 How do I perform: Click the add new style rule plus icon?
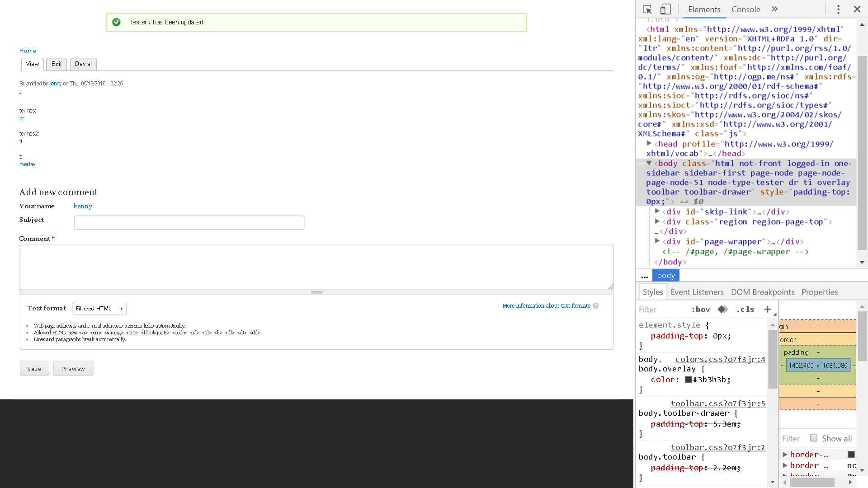coord(767,310)
